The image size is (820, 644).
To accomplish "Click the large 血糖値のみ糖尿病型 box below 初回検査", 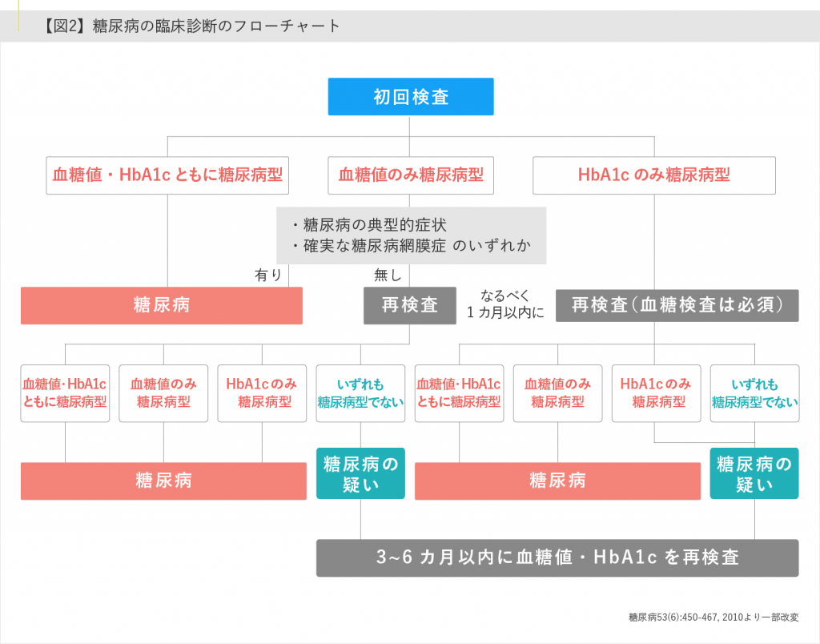I will click(x=410, y=175).
